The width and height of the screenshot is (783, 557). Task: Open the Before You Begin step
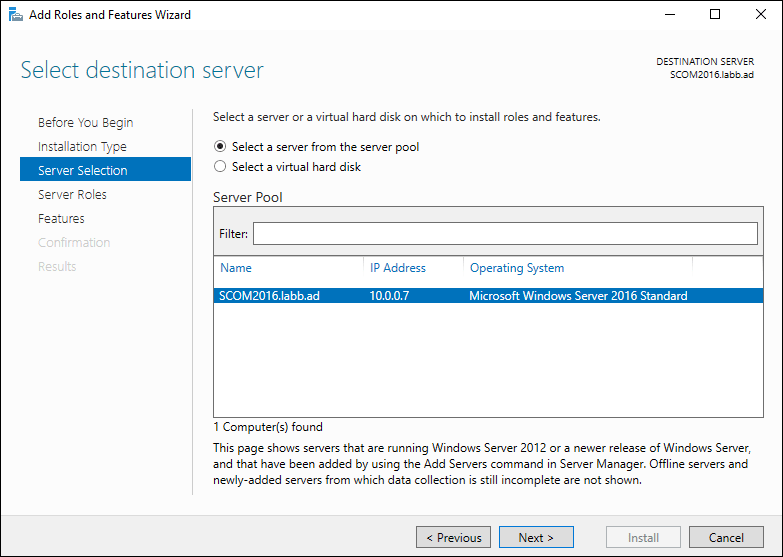pos(85,122)
